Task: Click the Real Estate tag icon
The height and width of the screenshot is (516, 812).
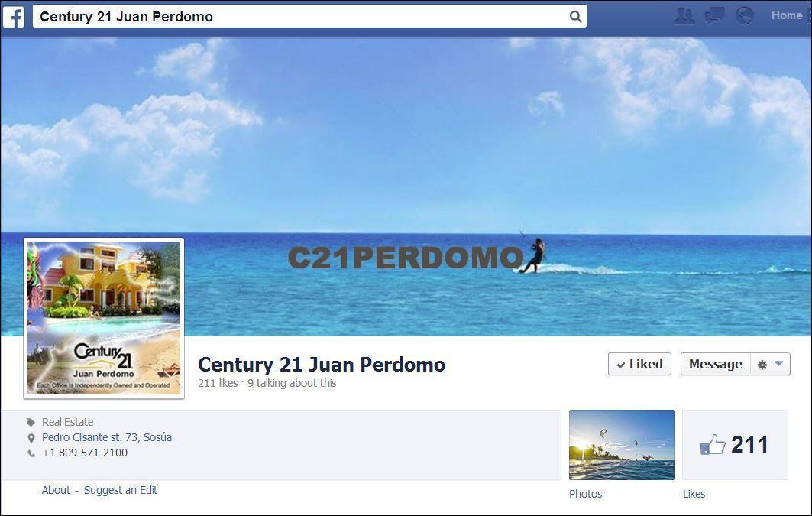Action: [31, 422]
